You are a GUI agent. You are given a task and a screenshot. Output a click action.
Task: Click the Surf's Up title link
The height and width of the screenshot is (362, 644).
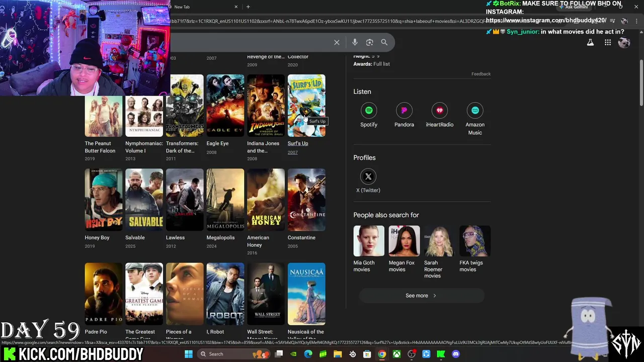(298, 143)
